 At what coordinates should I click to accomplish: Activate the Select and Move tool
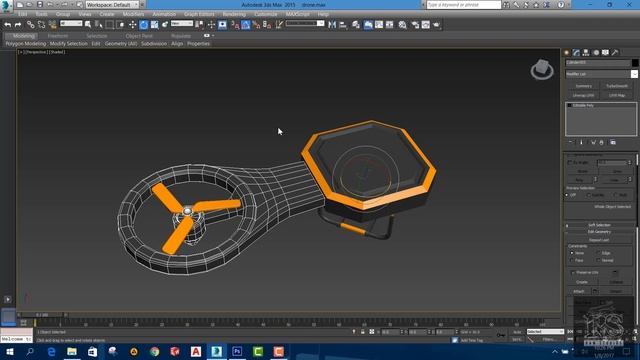(x=133, y=25)
